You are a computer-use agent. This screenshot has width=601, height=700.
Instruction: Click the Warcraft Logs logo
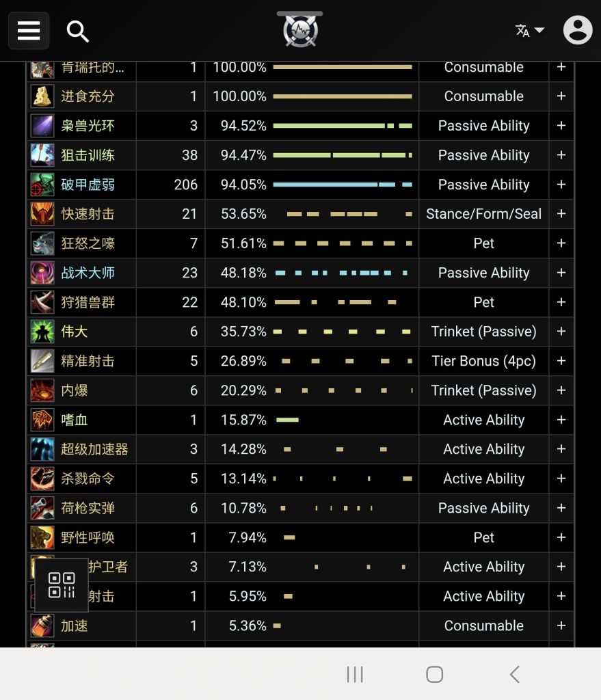coord(300,31)
